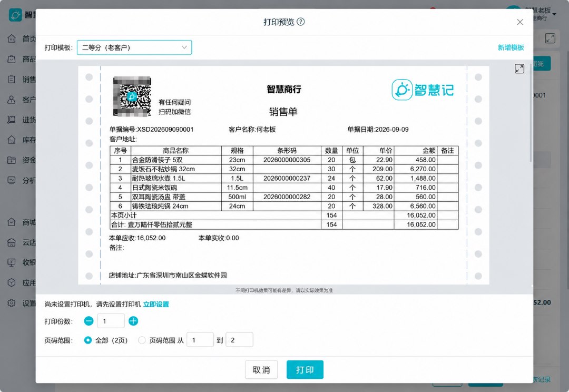
Task: Decrease print copies with minus button
Action: [89, 321]
